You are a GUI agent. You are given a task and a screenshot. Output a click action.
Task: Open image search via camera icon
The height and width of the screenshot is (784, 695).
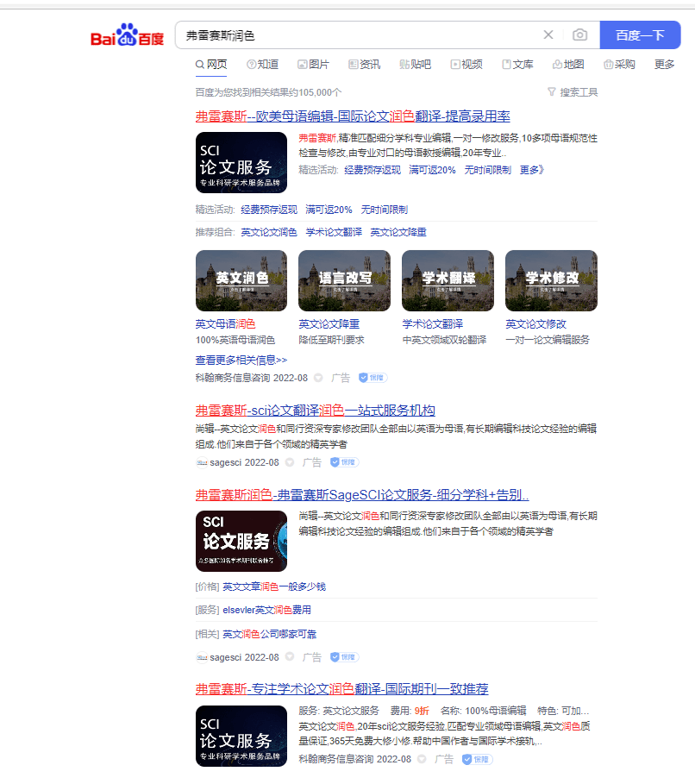(580, 35)
